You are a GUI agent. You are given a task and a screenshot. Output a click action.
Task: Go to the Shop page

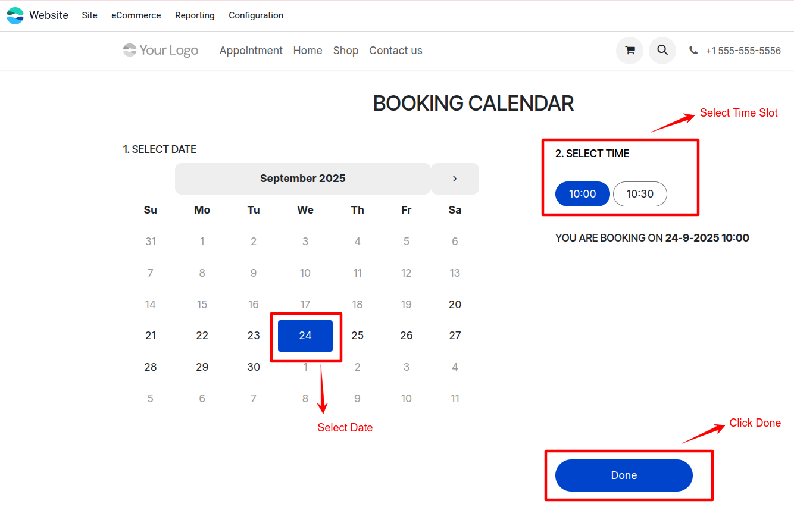pos(346,50)
